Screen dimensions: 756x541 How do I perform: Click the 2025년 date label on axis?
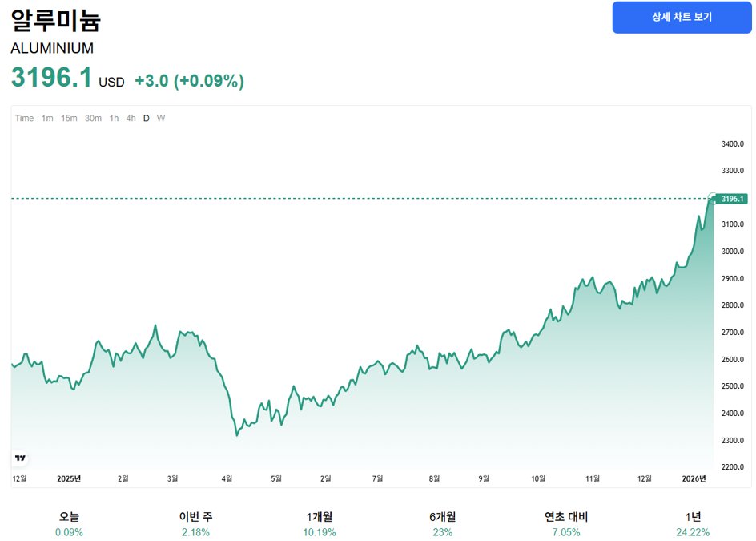70,478
